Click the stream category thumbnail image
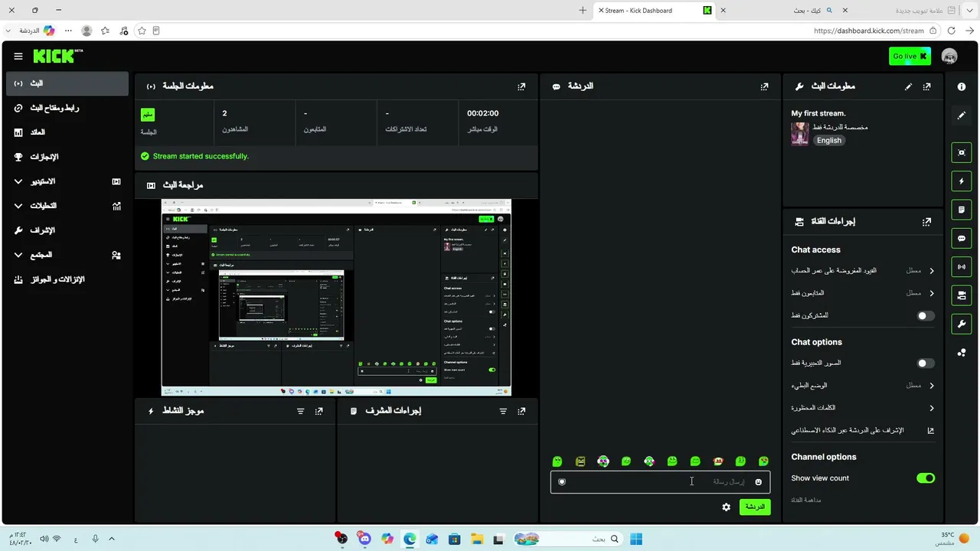Screen dimensions: 980x551 click(x=800, y=134)
